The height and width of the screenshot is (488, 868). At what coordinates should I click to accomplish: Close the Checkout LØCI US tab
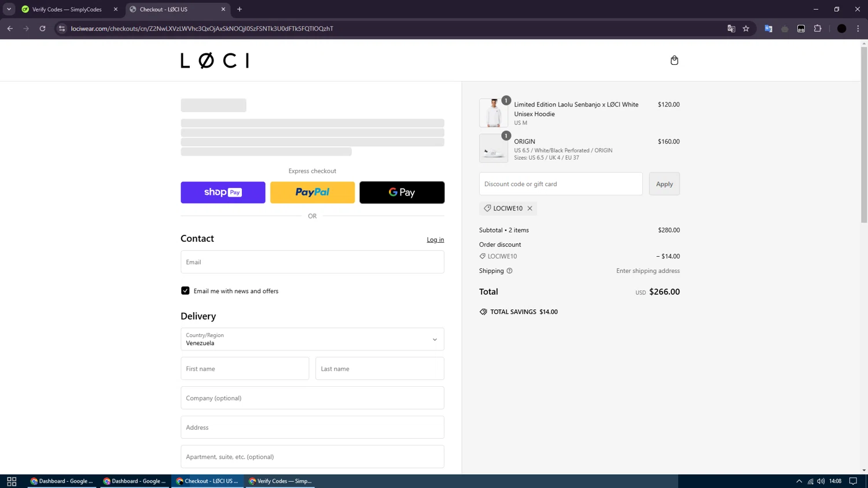(x=223, y=9)
